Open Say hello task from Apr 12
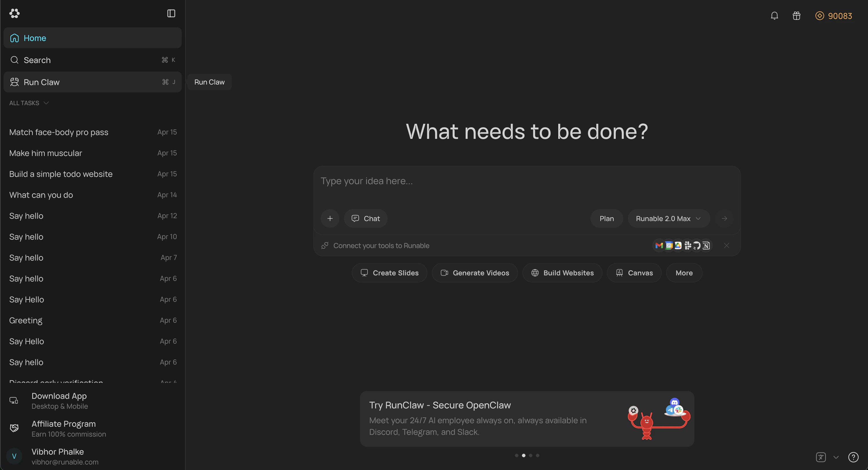The width and height of the screenshot is (868, 470). point(92,216)
